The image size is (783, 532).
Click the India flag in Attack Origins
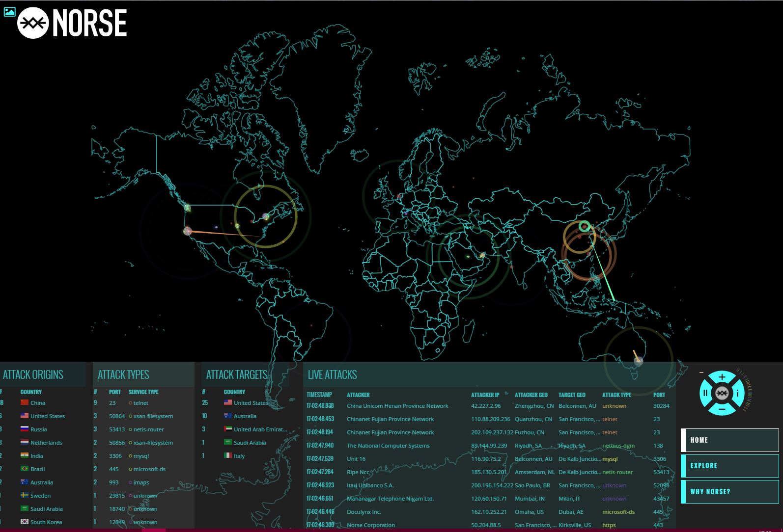pyautogui.click(x=25, y=455)
